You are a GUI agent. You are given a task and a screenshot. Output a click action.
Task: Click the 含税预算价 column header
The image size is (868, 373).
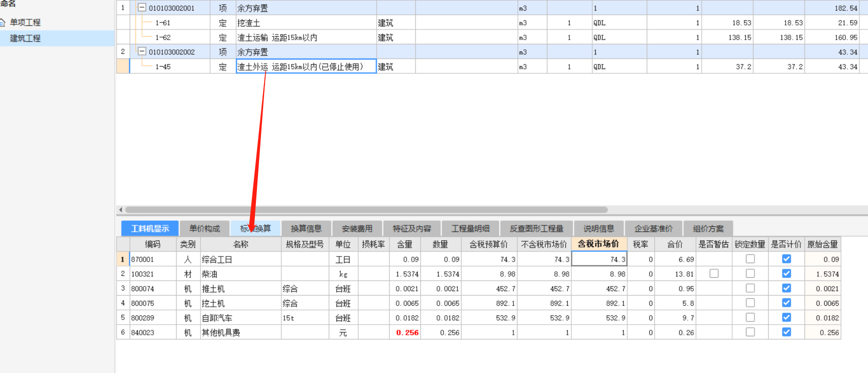pos(489,244)
